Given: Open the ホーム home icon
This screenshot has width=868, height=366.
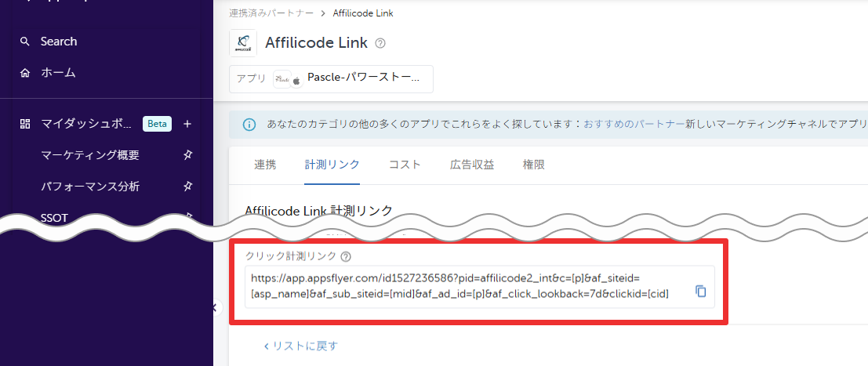Looking at the screenshot, I should 24,73.
